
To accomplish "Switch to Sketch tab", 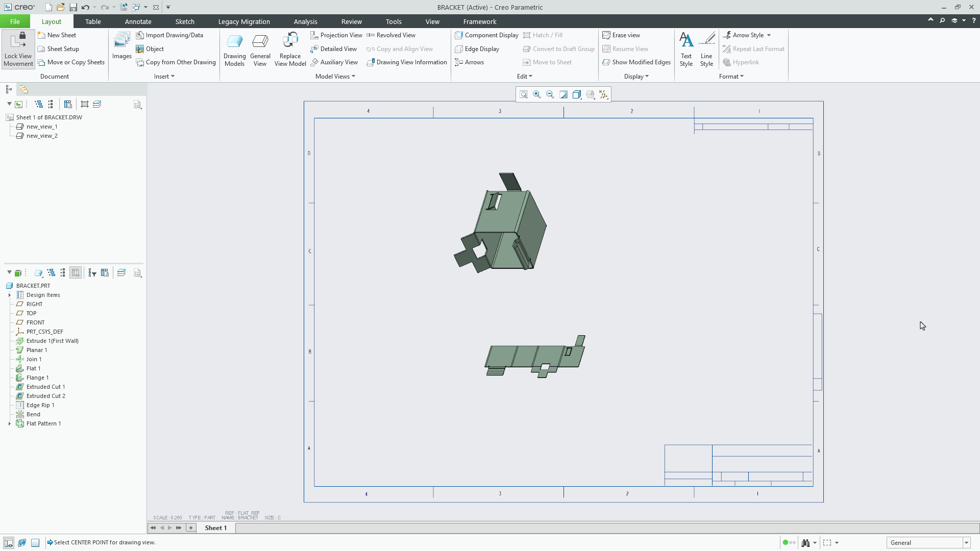I will point(185,21).
